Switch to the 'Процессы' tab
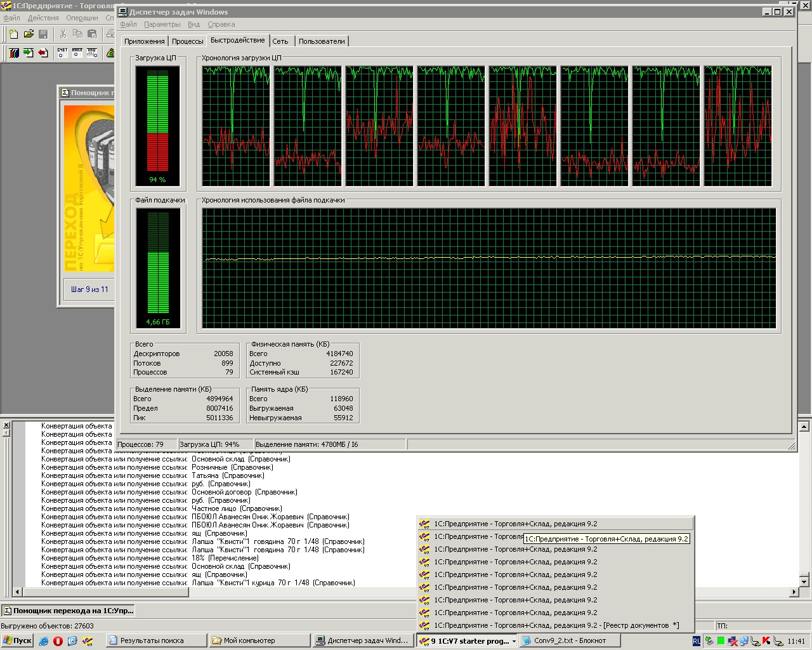Viewport: 812px width, 650px height. click(188, 41)
